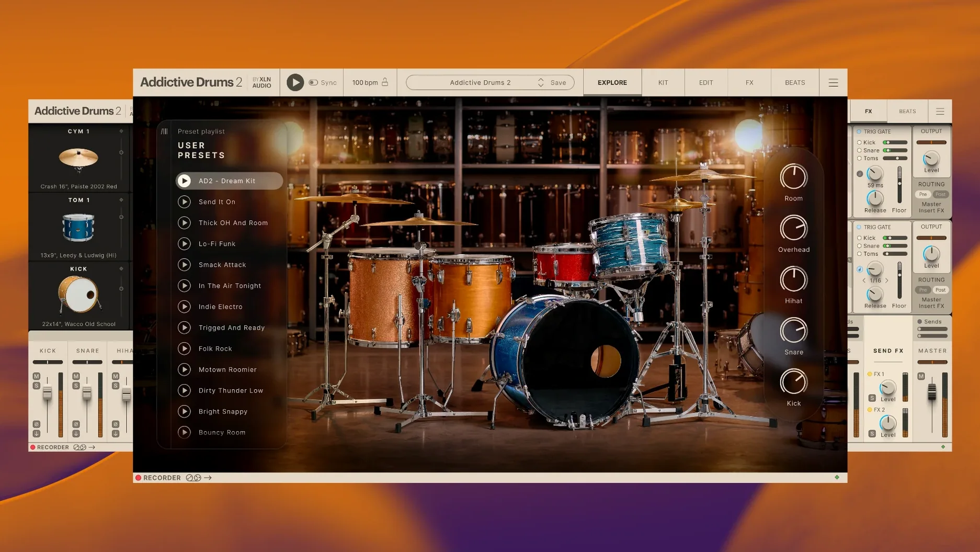The height and width of the screenshot is (552, 980).
Task: Go to the EDIT tab
Action: (706, 83)
